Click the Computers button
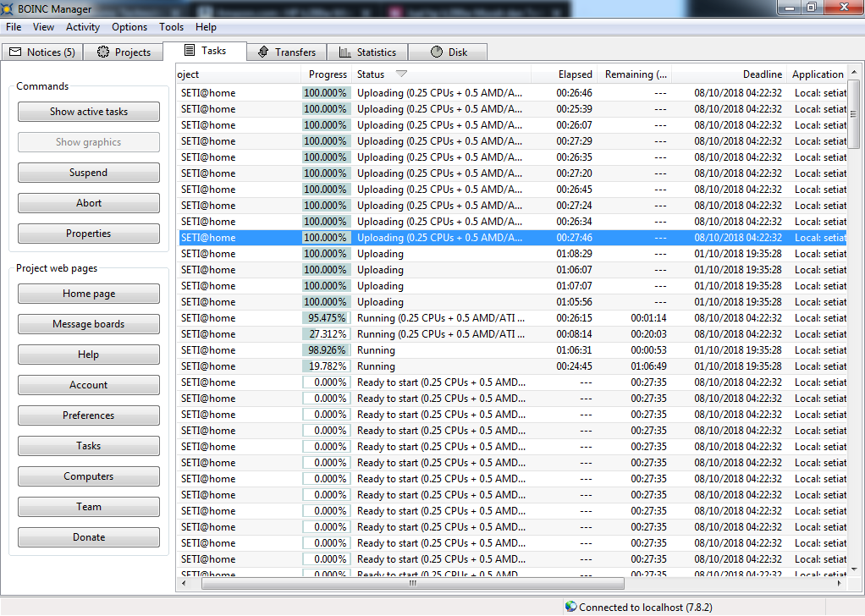This screenshot has height=616, width=865. pos(88,476)
